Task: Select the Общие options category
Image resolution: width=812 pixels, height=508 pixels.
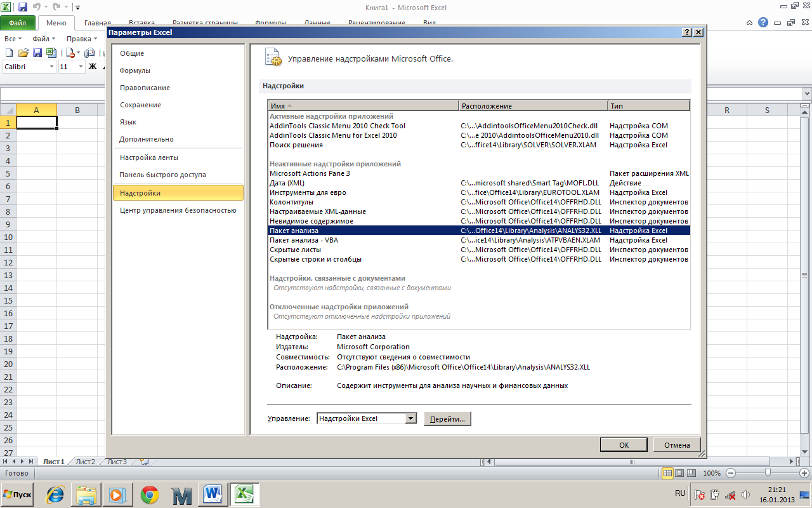Action: (178, 53)
